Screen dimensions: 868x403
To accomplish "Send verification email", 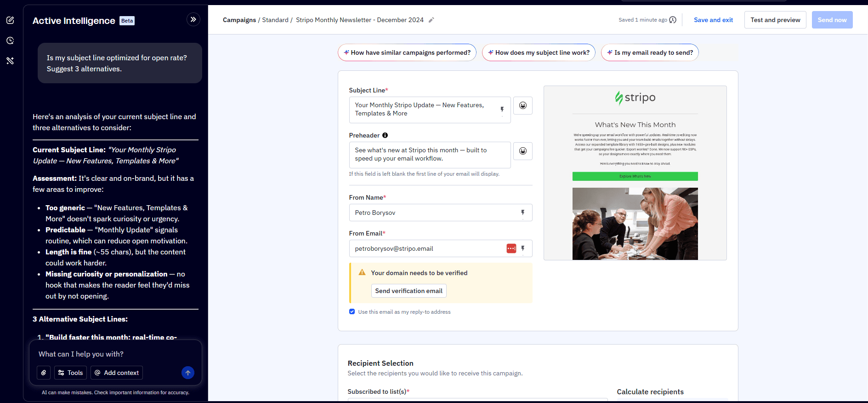I will pyautogui.click(x=408, y=291).
